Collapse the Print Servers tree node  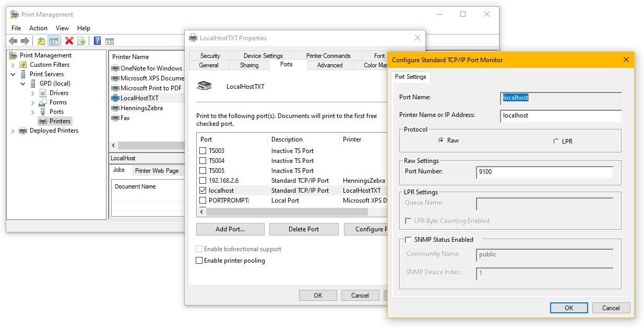13,74
